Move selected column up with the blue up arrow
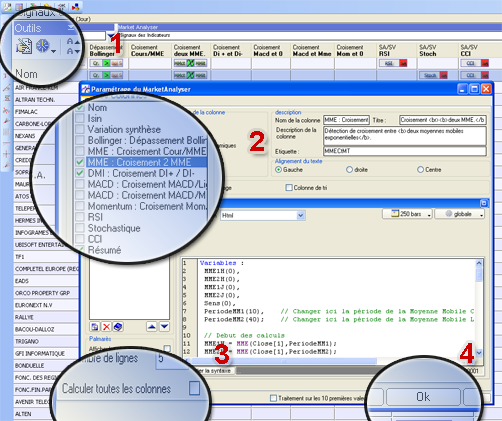Viewport: 502px width, 421px height. [152, 326]
